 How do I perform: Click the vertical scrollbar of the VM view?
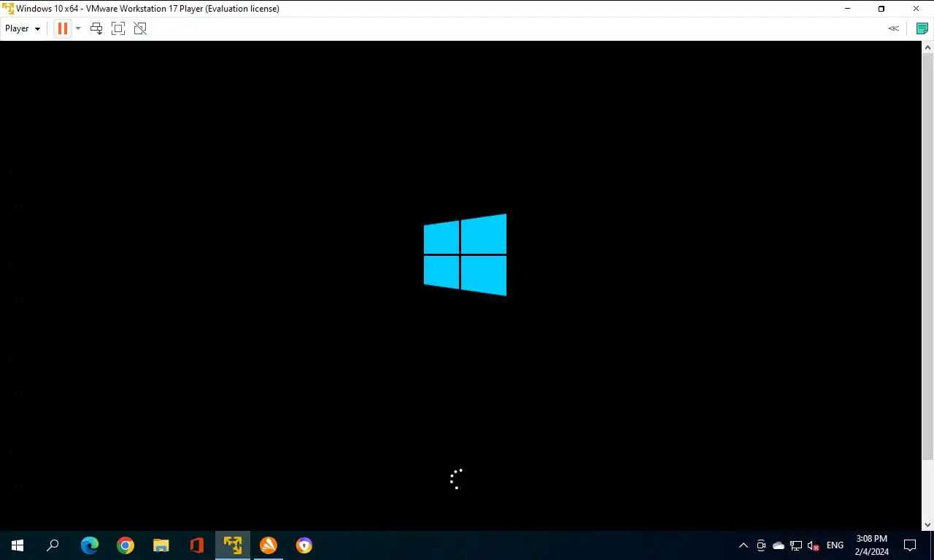tap(928, 255)
